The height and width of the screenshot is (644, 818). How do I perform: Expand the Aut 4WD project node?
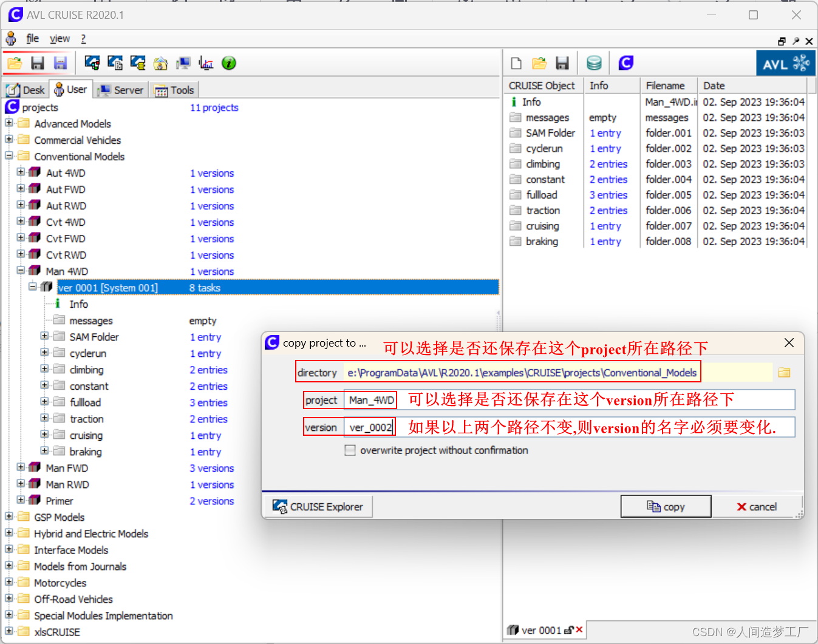point(21,172)
